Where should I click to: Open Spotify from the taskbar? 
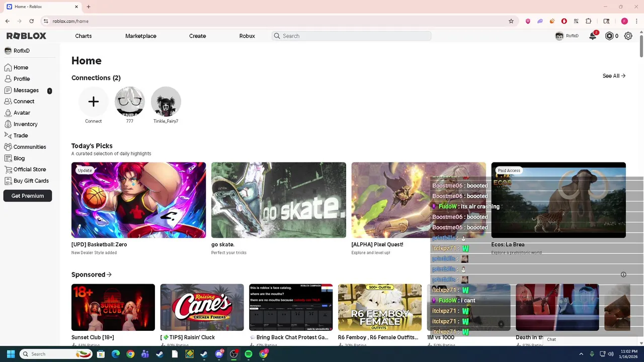tap(249, 354)
